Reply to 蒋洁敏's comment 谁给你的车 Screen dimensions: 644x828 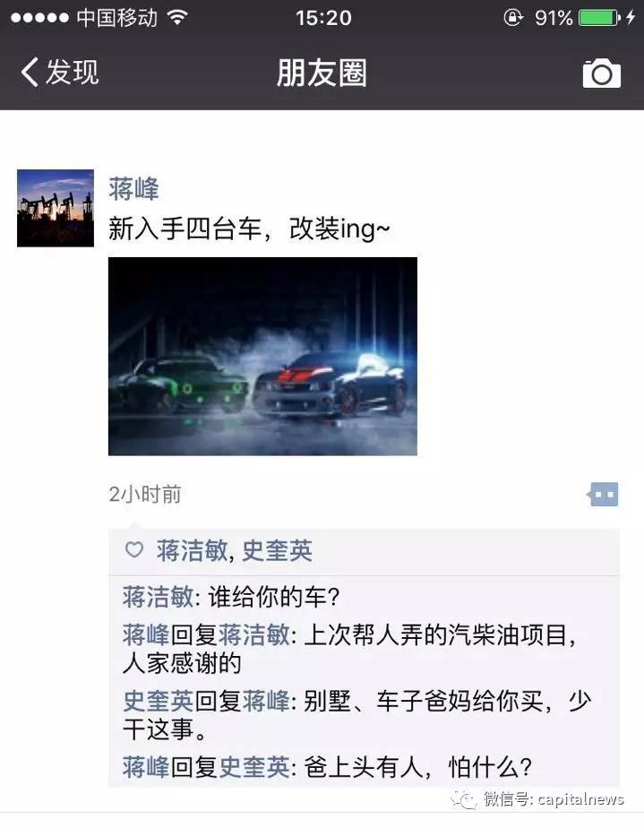[231, 597]
